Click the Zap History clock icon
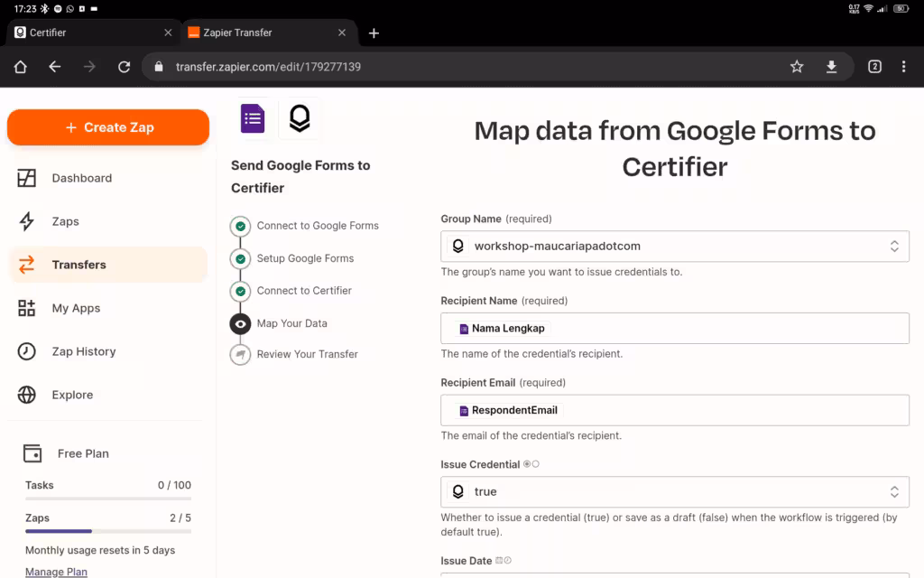Screen dimensions: 924x578 [x=26, y=351]
